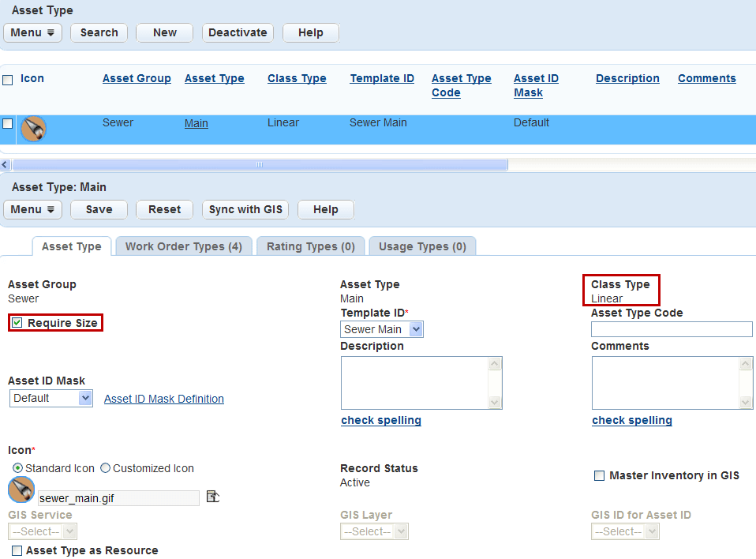Click the sewer main icon preview near filename
This screenshot has width=756, height=559.
[21, 490]
